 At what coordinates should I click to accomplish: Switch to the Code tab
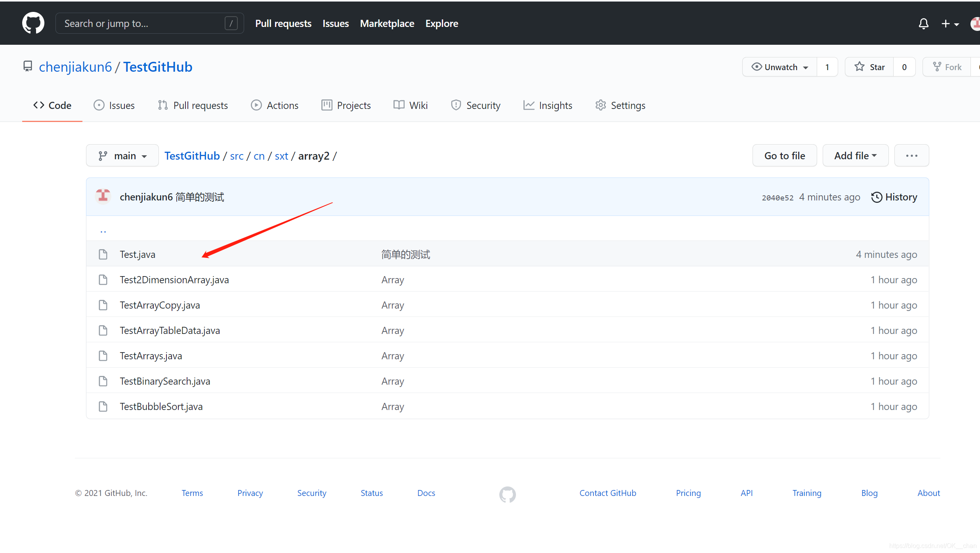click(x=52, y=105)
